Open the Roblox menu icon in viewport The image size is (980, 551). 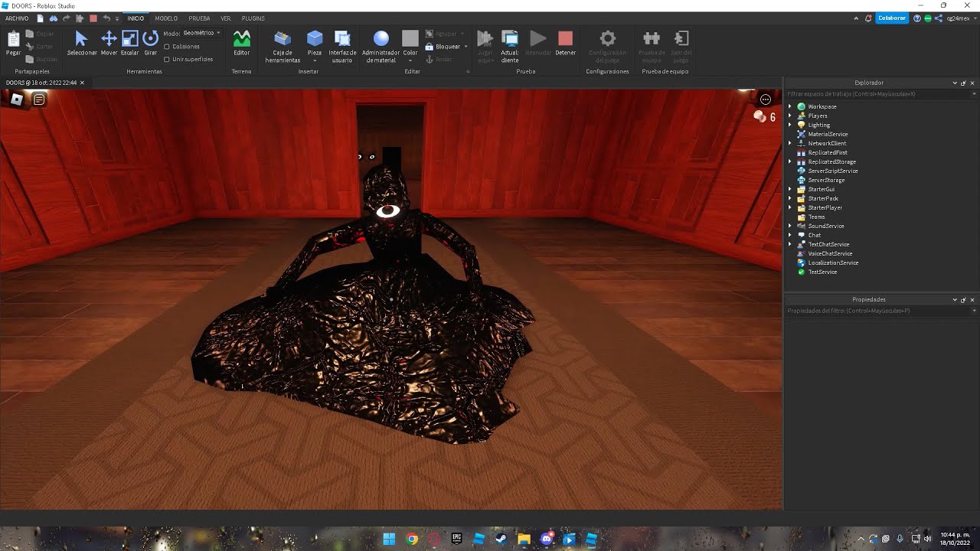point(17,99)
